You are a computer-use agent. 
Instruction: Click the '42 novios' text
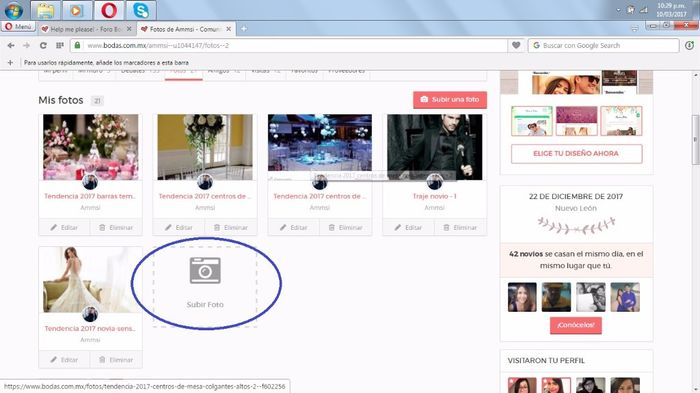[526, 254]
